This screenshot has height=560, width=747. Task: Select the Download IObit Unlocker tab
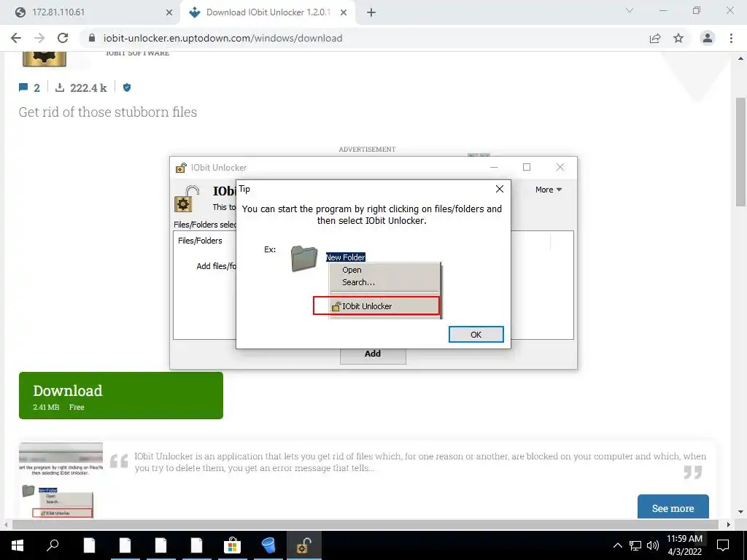[267, 12]
